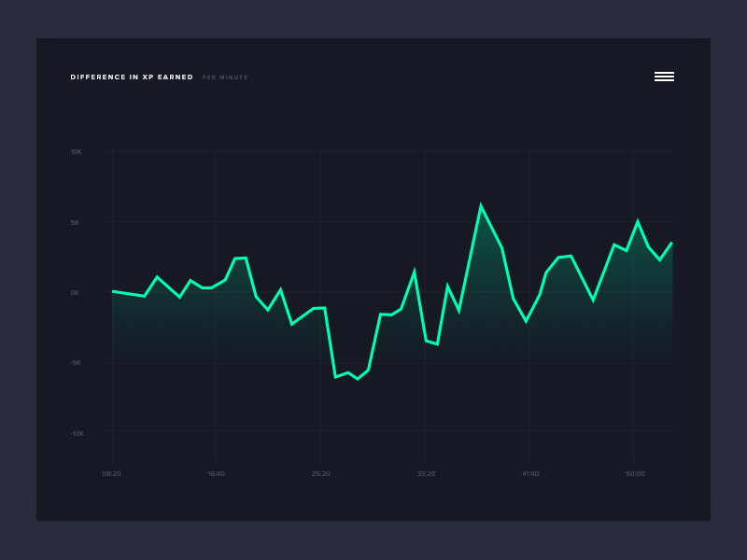Click the leftmost starting point of the line
This screenshot has height=560, width=747.
tap(113, 291)
